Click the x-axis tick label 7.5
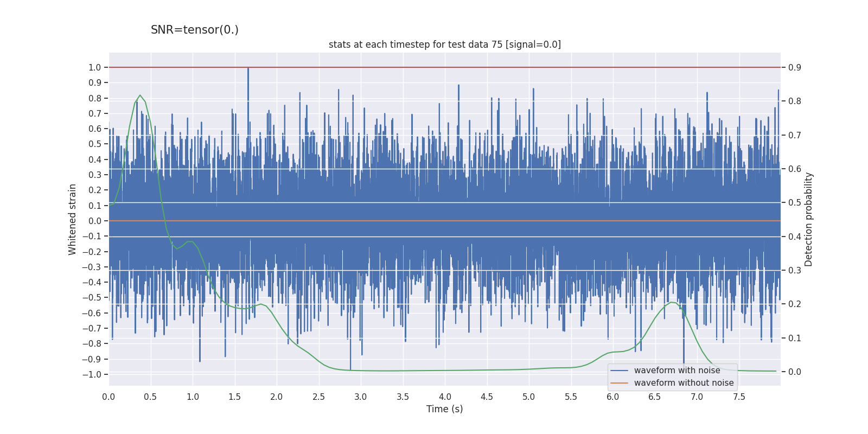Screen dimensions: 868x434 (739, 397)
